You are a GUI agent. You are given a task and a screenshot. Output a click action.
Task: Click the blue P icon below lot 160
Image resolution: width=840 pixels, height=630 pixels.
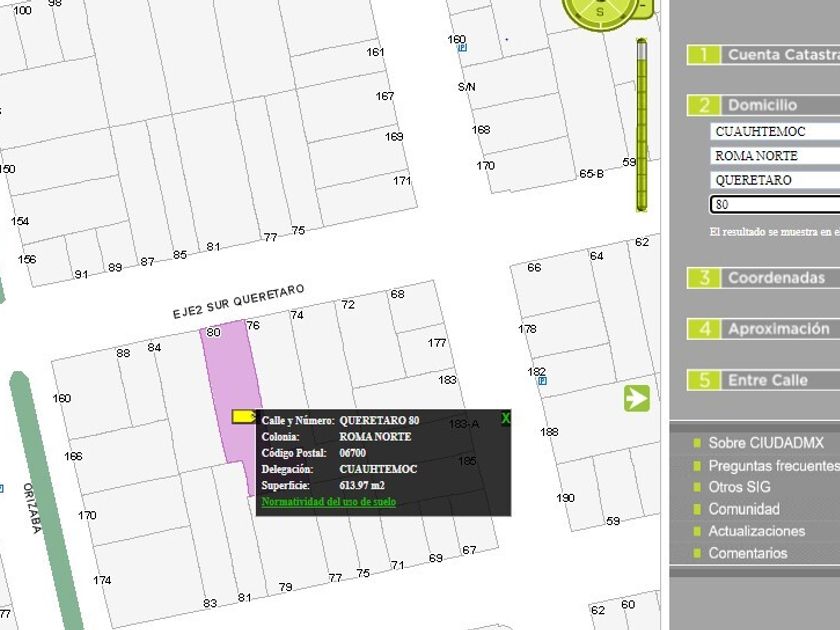click(x=462, y=48)
